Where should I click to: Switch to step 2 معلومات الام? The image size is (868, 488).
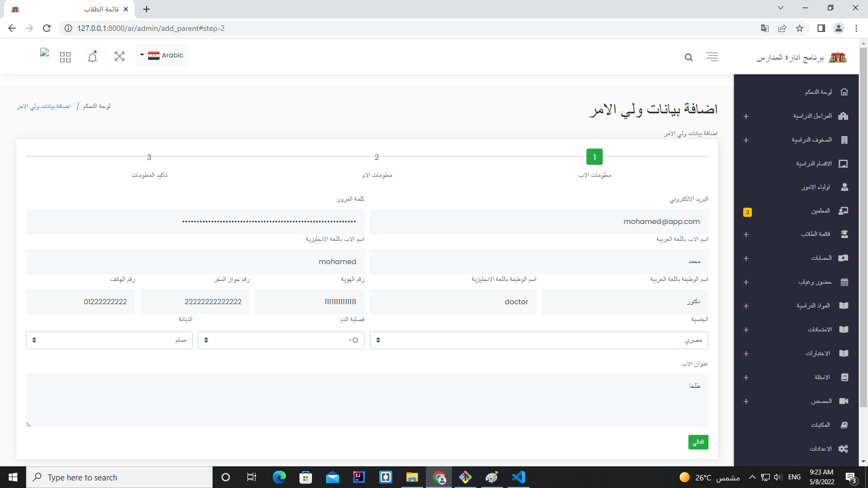tap(376, 157)
